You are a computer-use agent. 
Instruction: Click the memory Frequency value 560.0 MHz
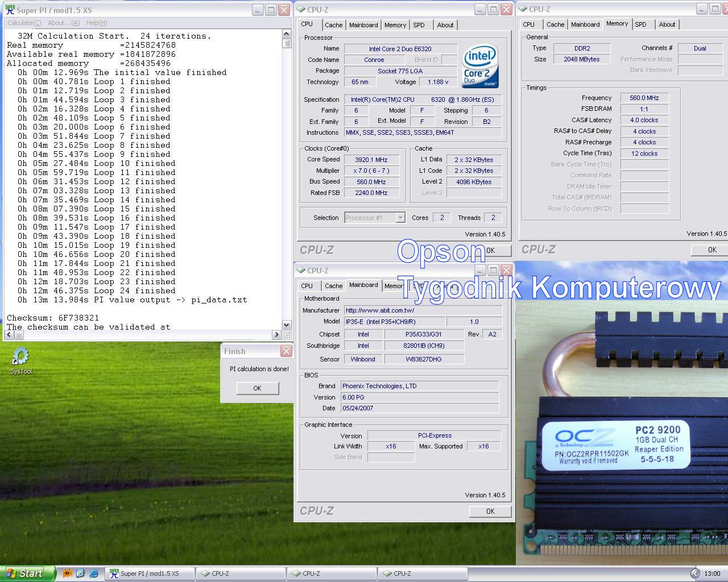click(x=644, y=98)
